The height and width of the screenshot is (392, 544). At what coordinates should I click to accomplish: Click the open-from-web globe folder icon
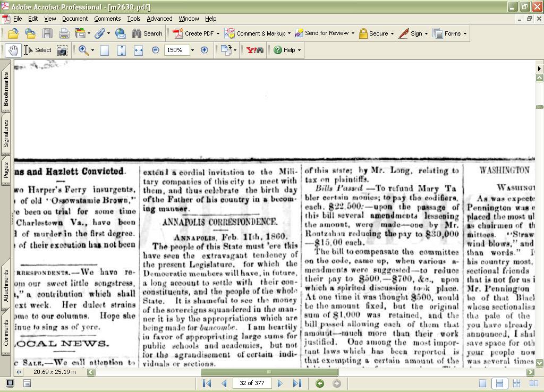coord(30,33)
